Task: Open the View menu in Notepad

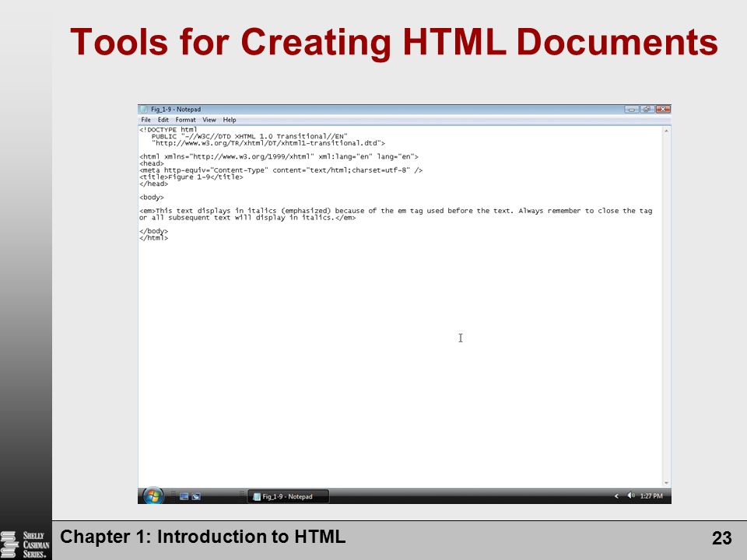Action: point(209,120)
